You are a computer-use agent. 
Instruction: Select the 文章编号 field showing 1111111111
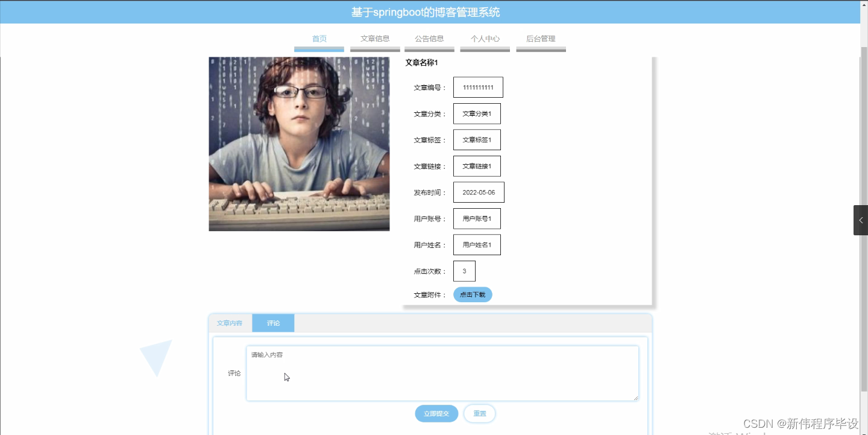tap(478, 87)
